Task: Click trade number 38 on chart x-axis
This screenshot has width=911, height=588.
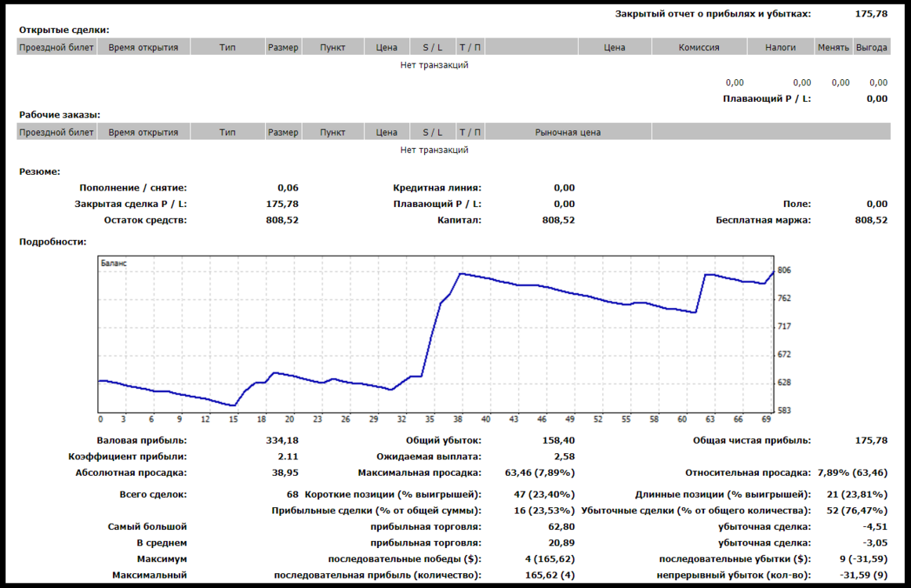Action: point(458,419)
